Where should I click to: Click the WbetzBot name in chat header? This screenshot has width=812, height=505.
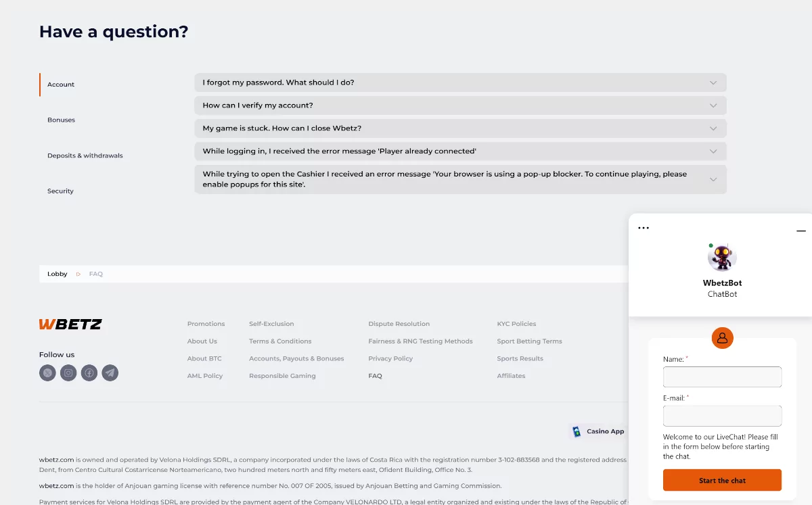pyautogui.click(x=722, y=283)
